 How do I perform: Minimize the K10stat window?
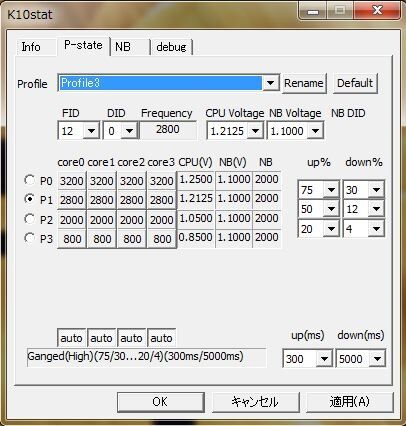[x=313, y=12]
